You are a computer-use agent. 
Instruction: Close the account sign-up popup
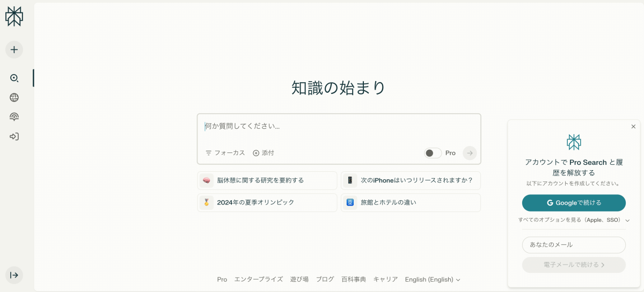pos(633,127)
